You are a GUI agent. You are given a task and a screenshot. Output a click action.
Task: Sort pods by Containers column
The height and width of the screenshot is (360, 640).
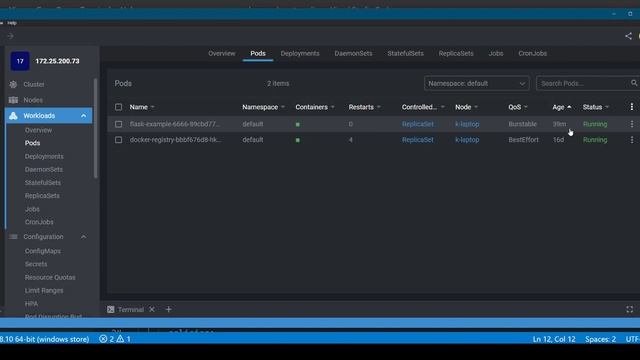(x=315, y=107)
